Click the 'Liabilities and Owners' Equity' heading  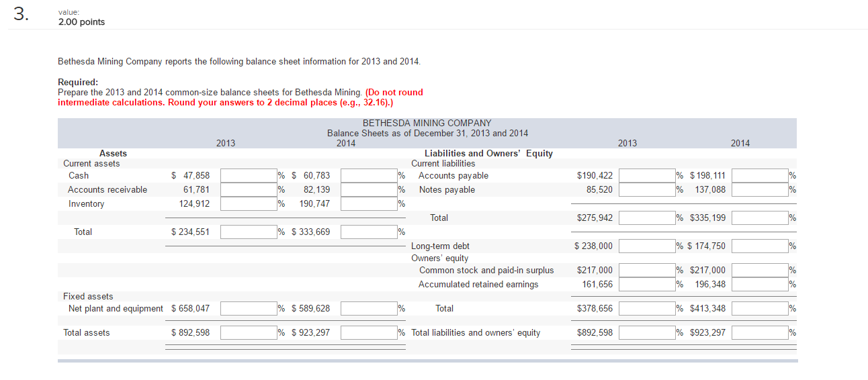[488, 153]
